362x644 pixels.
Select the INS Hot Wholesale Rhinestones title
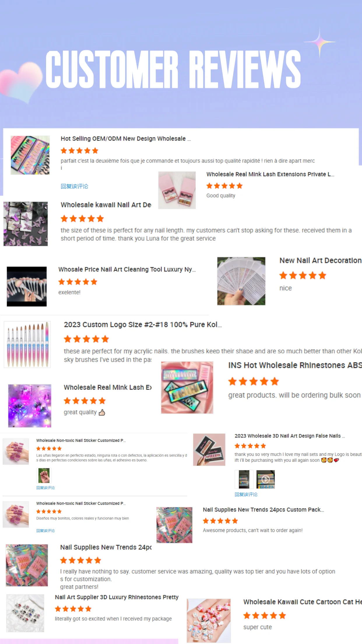(x=295, y=365)
